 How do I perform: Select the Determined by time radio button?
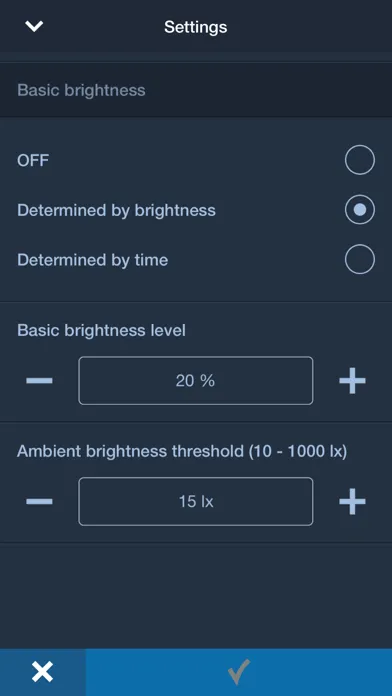pos(360,259)
